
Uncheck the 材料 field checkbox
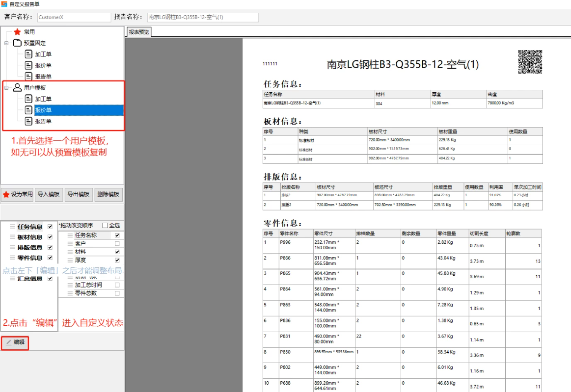click(117, 252)
